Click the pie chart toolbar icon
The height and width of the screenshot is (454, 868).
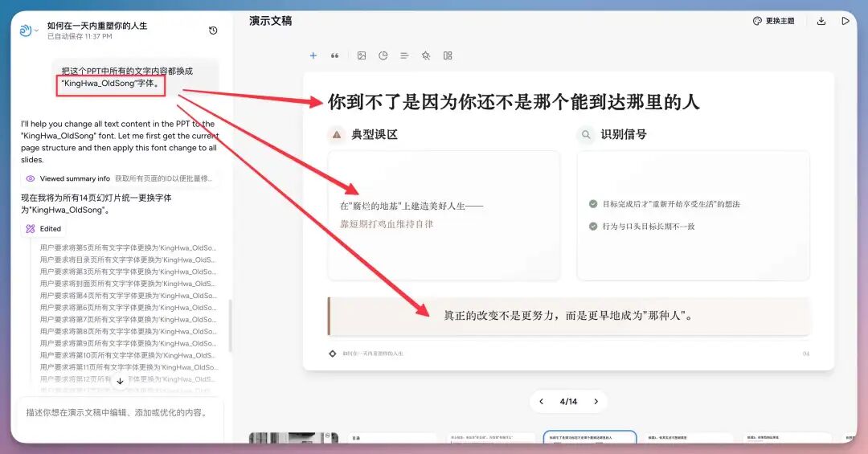pos(383,55)
